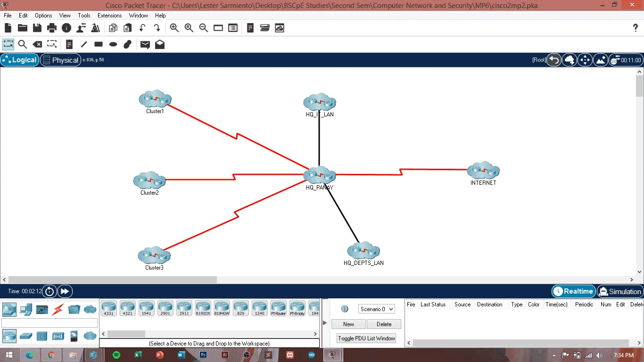The image size is (644, 362).
Task: Zoom out of the workspace
Action: tap(204, 28)
